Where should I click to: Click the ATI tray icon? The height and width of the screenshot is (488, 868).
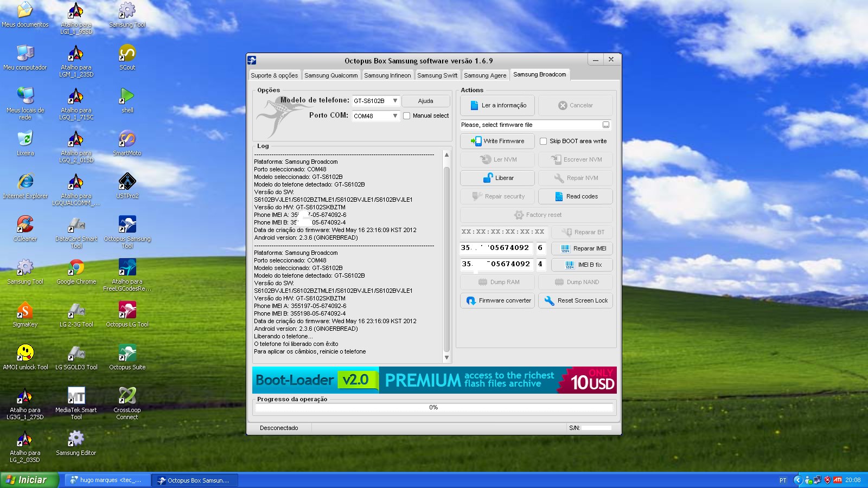tap(838, 480)
